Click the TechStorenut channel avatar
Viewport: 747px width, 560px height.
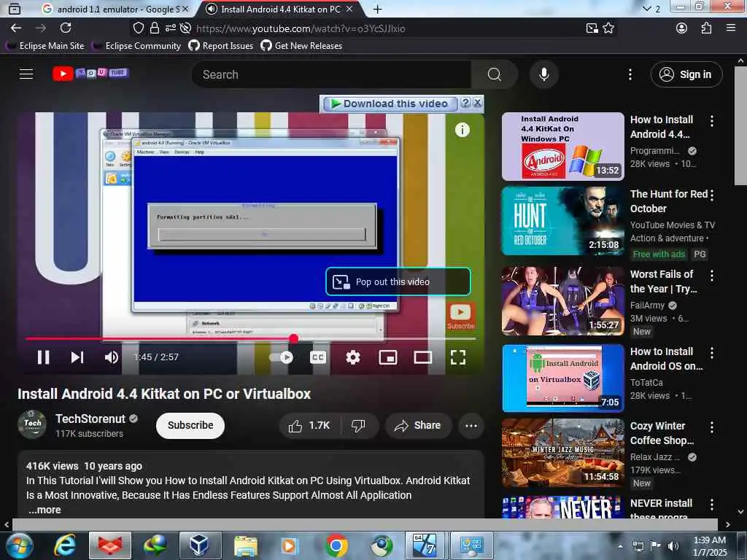click(32, 424)
